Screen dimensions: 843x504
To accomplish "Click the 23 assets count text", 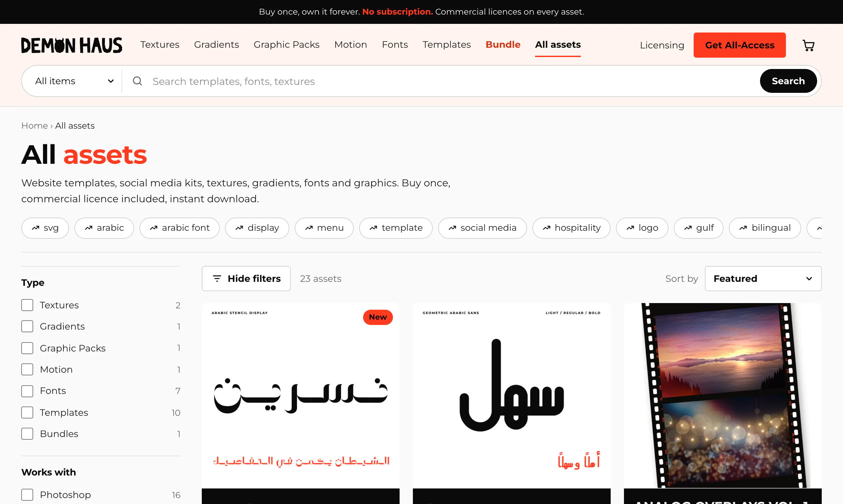I will pyautogui.click(x=321, y=279).
